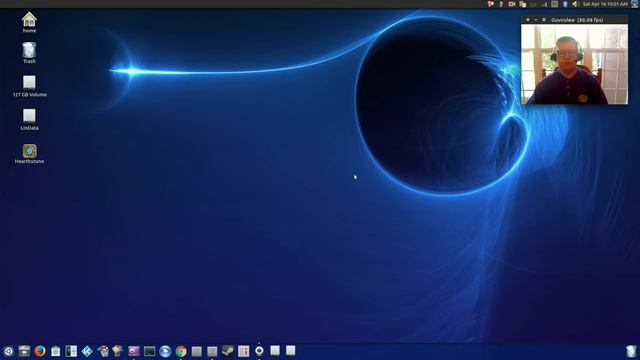
Task: Open the 127 GB Volume drive icon
Action: [x=29, y=86]
